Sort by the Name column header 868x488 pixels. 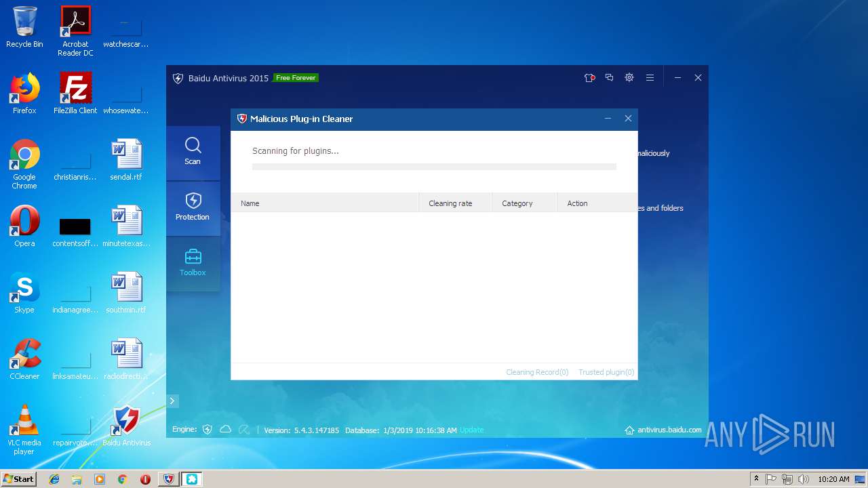click(325, 203)
